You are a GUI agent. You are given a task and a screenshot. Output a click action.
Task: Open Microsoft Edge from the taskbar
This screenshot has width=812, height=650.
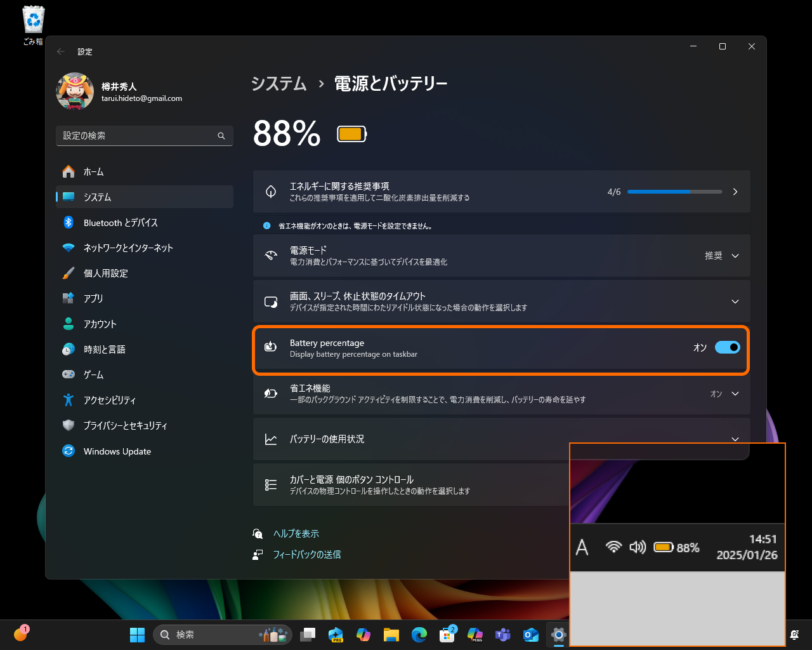(x=419, y=634)
